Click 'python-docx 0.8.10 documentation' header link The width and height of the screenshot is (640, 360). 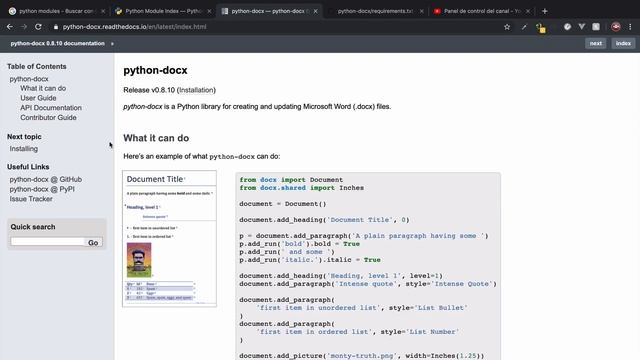click(x=58, y=43)
